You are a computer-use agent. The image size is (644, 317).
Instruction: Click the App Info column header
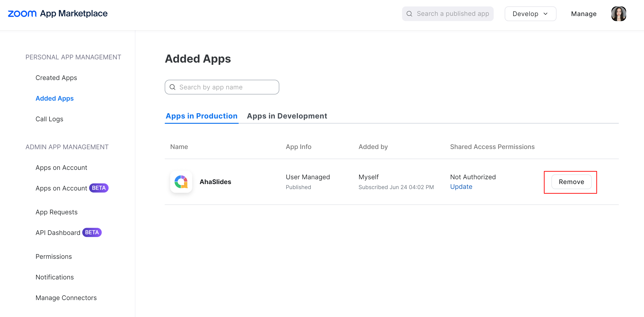299,147
